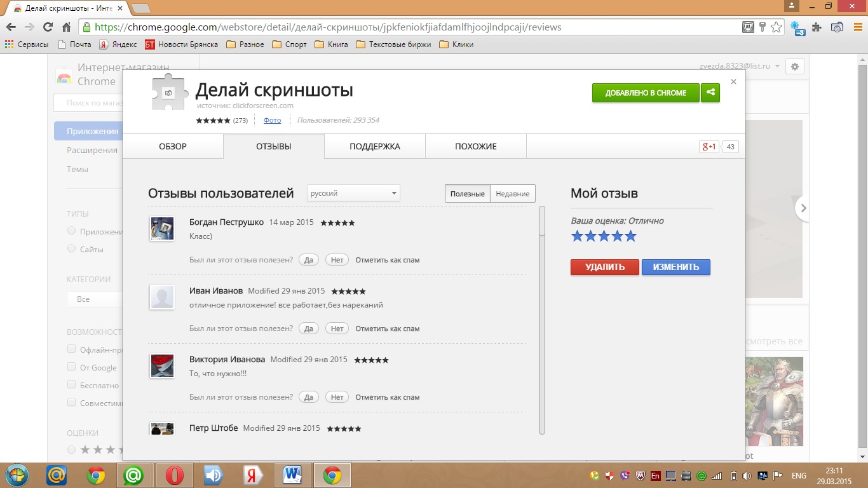868x488 pixels.
Task: Open the Фото link
Action: [272, 120]
